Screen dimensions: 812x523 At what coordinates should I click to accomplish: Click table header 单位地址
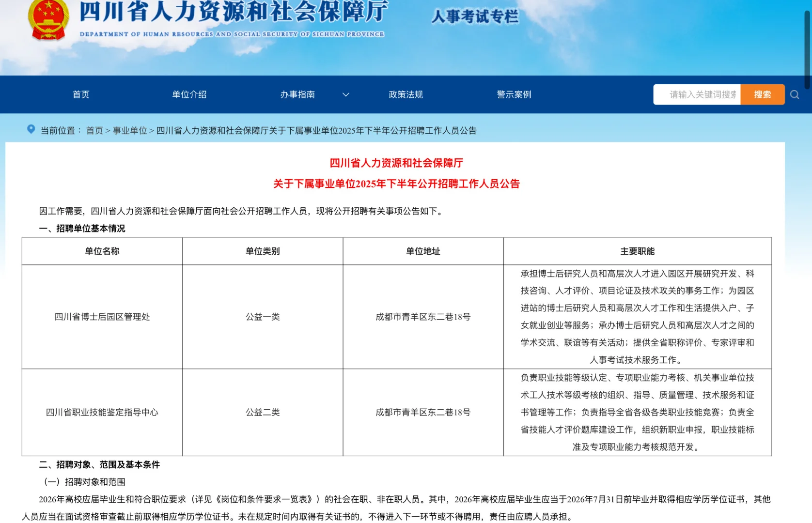pyautogui.click(x=423, y=251)
